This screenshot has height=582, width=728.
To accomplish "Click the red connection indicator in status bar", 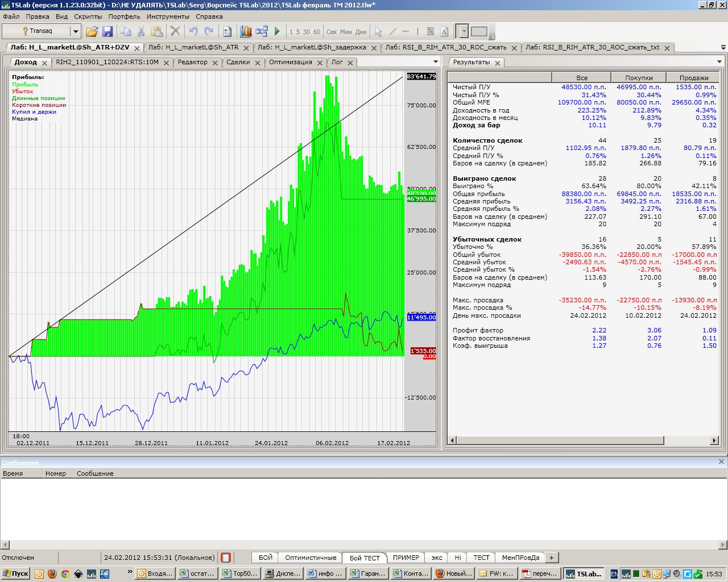I will click(x=226, y=558).
